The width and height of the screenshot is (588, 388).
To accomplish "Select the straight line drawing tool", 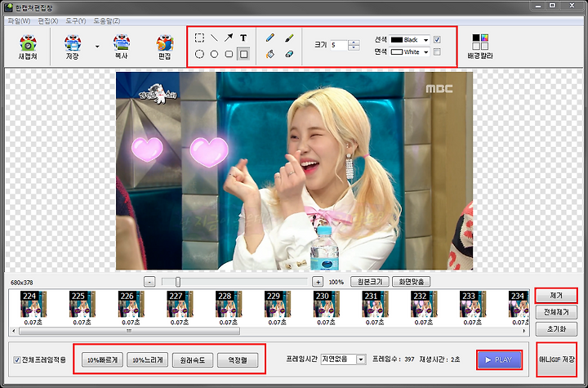I will coord(214,38).
